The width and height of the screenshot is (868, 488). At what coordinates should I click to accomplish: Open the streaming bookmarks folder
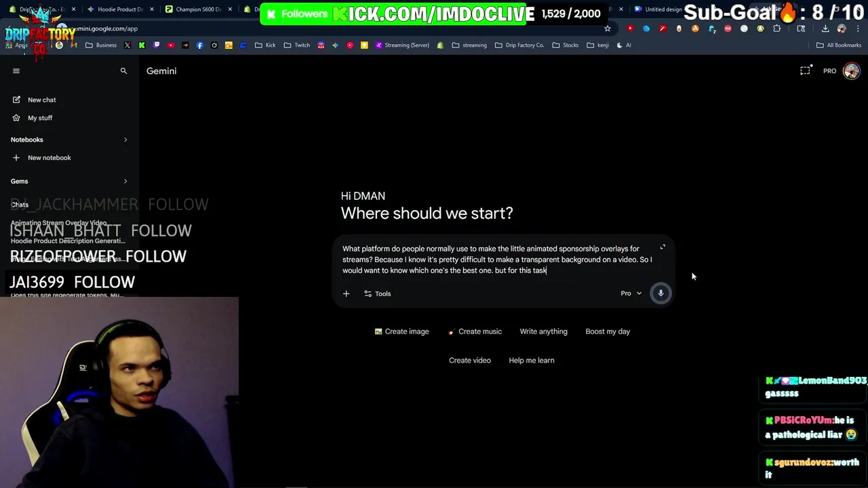point(469,45)
